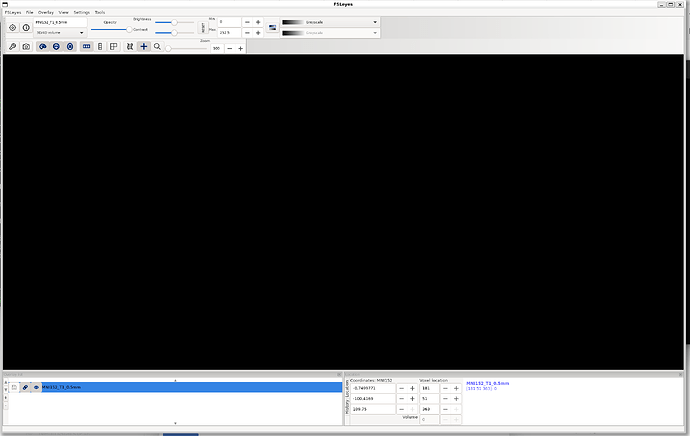This screenshot has width=690, height=436.
Task: Toggle the location crosshair cursor button
Action: tap(143, 47)
